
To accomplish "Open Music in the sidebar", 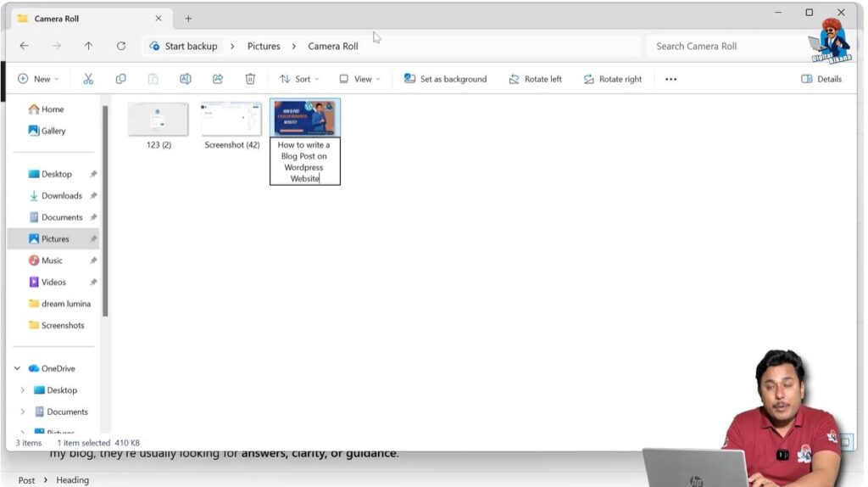I will point(46,260).
